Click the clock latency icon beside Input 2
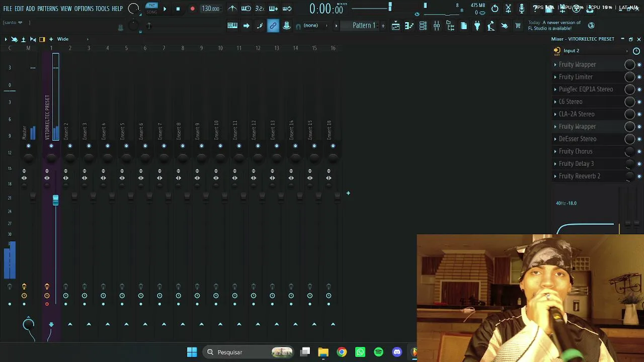This screenshot has height=362, width=644. [x=636, y=51]
